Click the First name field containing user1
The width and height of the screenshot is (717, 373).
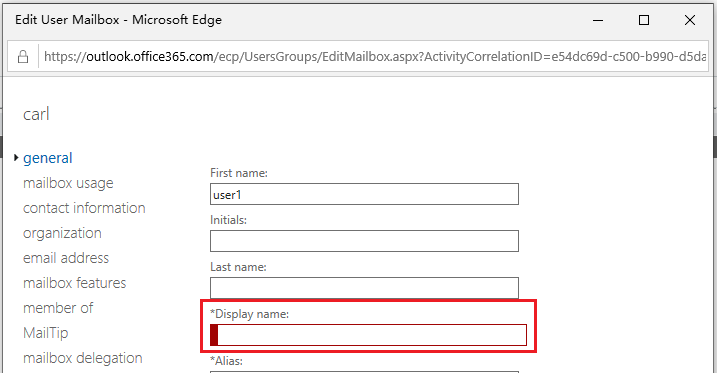(x=364, y=194)
